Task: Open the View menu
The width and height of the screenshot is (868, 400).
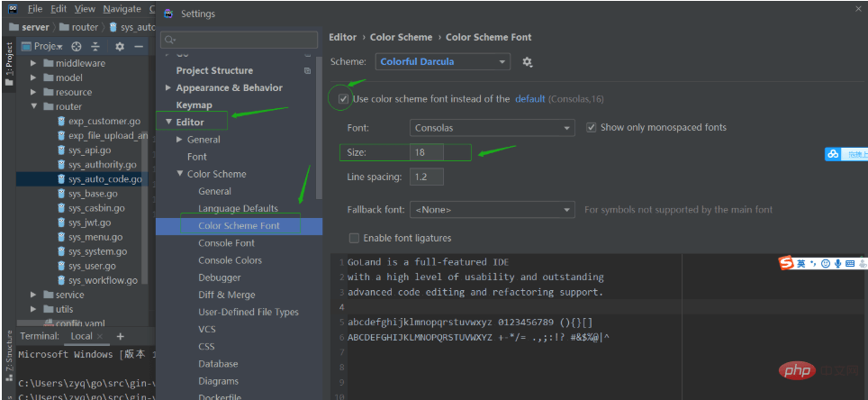Action: tap(85, 9)
